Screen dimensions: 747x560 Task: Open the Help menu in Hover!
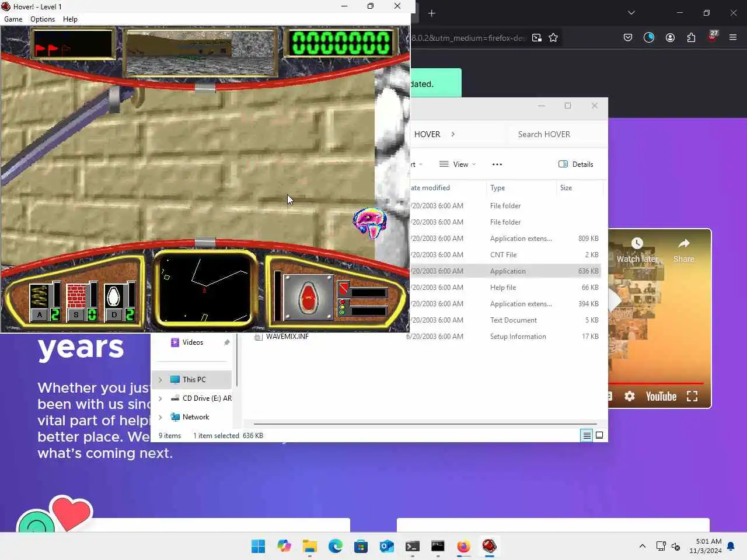(x=70, y=19)
